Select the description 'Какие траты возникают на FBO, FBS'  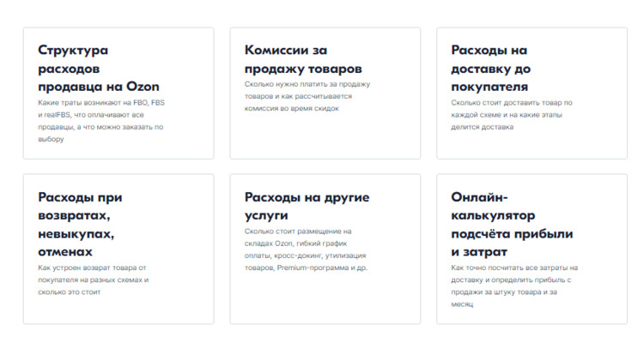pyautogui.click(x=101, y=103)
